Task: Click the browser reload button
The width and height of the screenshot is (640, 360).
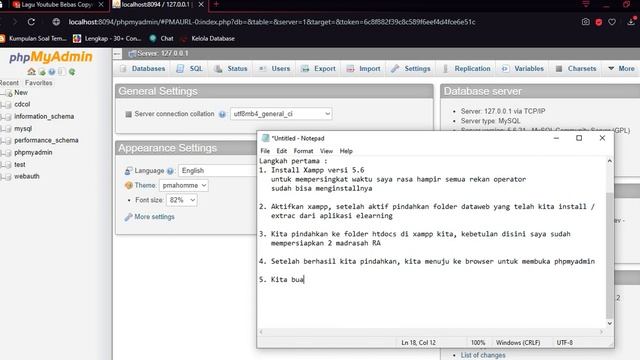Action: pos(31,22)
